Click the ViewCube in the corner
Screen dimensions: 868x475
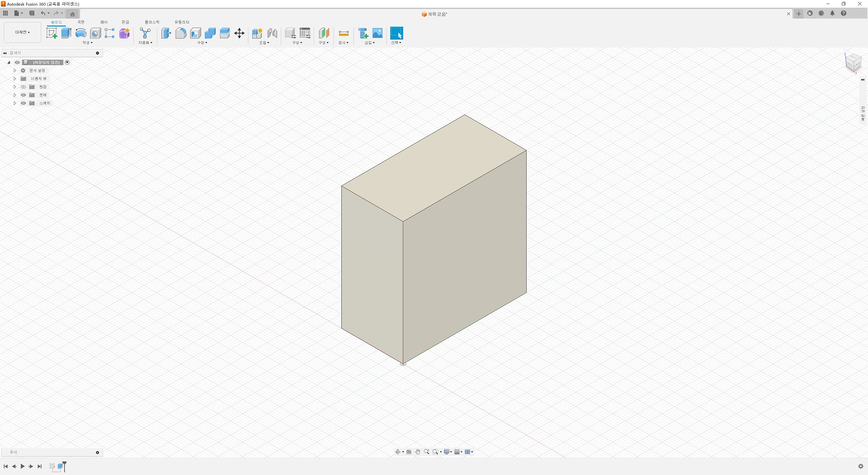click(x=853, y=62)
